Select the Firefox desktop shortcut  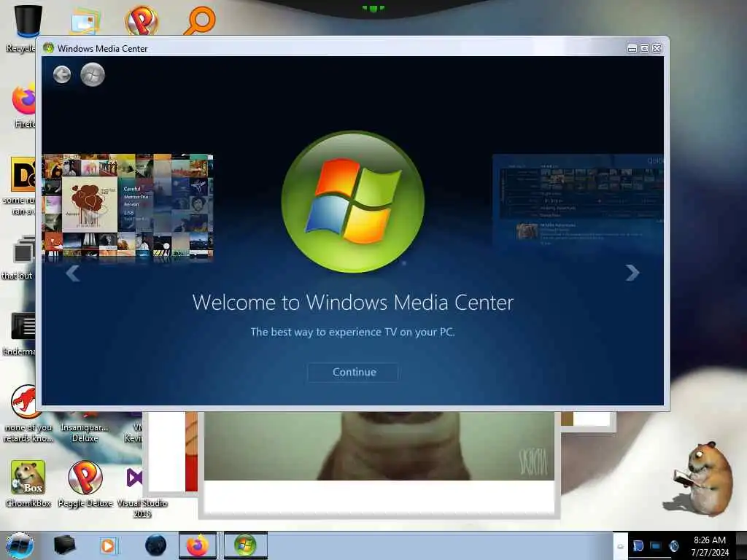coord(25,106)
